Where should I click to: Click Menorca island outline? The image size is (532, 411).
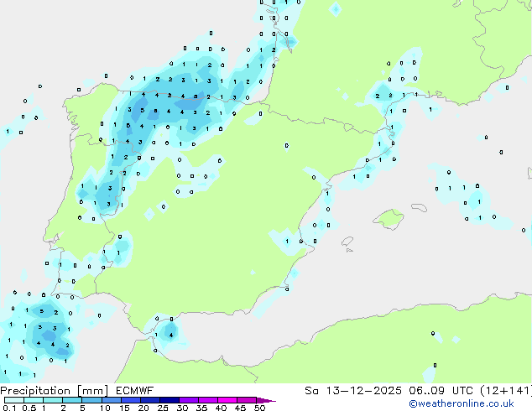tap(420, 207)
